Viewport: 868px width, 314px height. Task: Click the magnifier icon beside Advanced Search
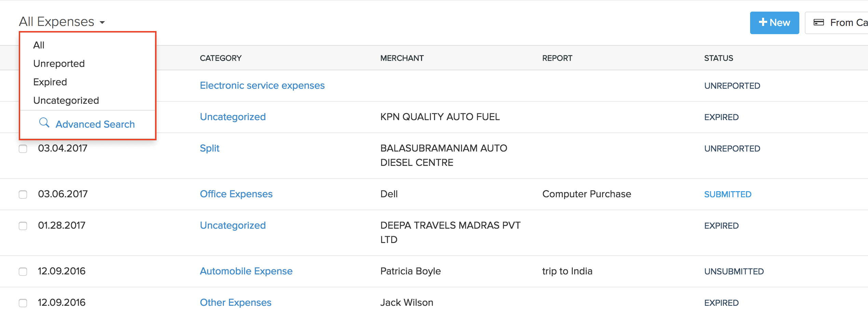pyautogui.click(x=44, y=123)
